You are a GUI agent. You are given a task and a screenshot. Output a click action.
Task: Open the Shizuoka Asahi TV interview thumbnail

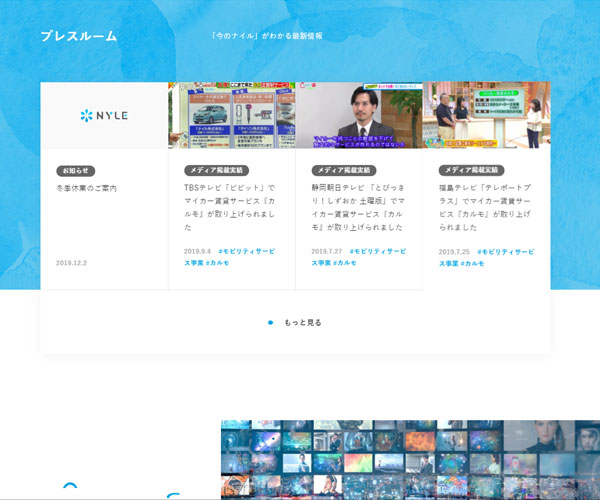tap(359, 115)
